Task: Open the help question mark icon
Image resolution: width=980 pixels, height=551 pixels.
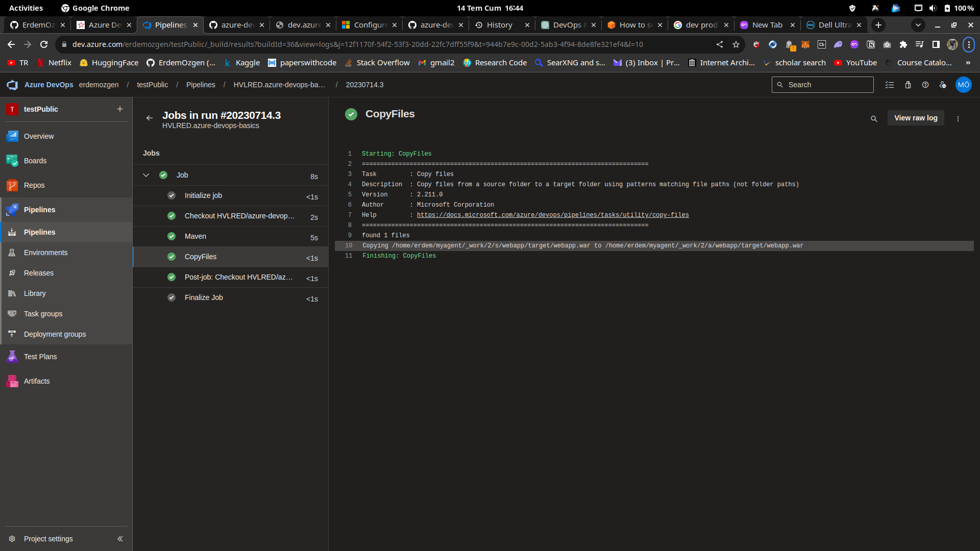Action: 925,85
